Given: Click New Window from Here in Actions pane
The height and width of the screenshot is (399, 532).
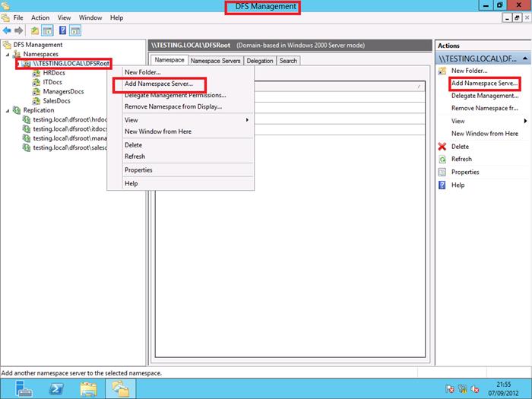Looking at the screenshot, I should (485, 134).
